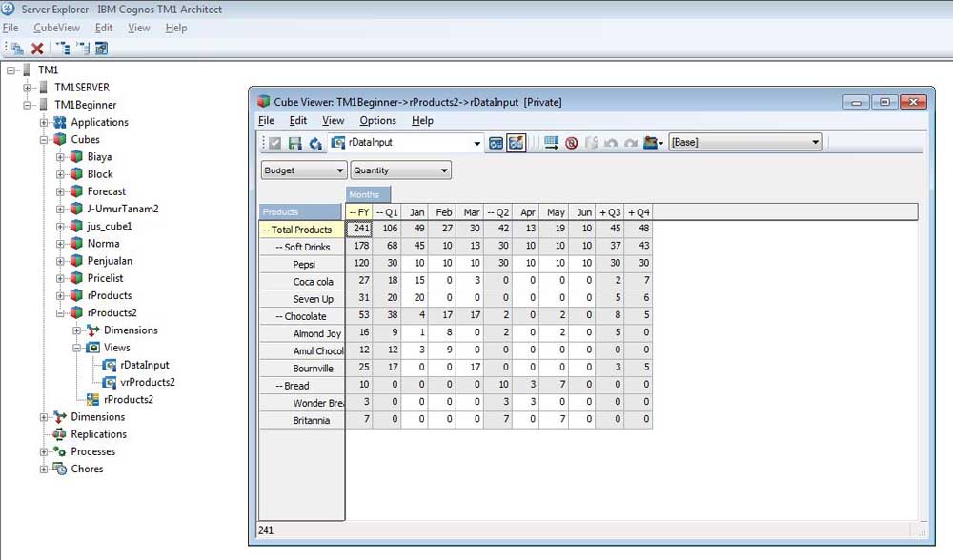Open the [Base] sandbox dropdown
Screen dimensions: 953x560
(x=815, y=142)
